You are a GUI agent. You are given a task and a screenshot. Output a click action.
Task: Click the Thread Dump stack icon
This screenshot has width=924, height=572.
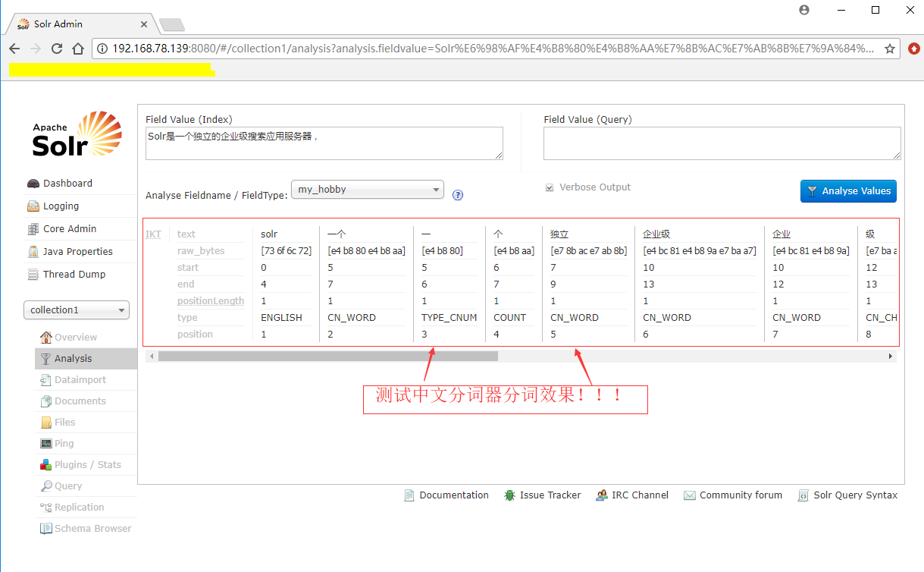pos(33,275)
